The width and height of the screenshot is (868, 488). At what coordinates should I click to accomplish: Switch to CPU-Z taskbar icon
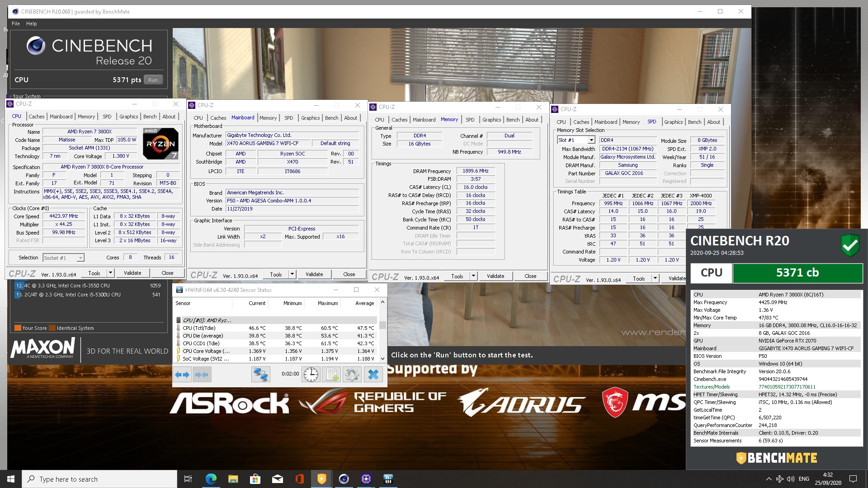[x=366, y=479]
